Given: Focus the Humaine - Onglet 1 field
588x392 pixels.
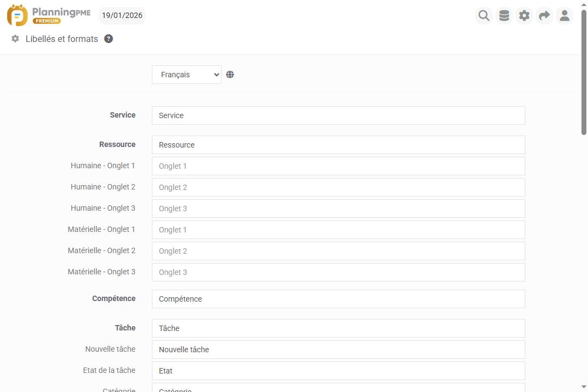Looking at the screenshot, I should pyautogui.click(x=338, y=166).
